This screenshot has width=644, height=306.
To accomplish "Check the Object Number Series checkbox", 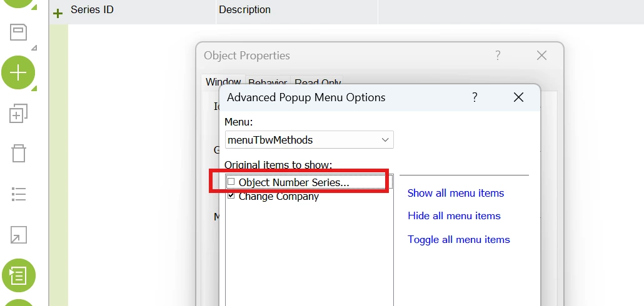I will pyautogui.click(x=231, y=181).
